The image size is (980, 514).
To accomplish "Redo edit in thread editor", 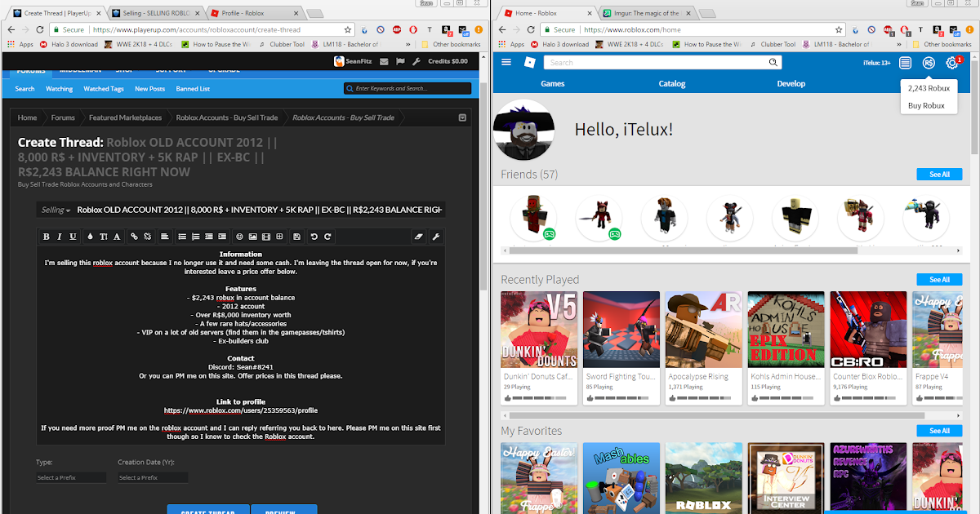I will (327, 237).
